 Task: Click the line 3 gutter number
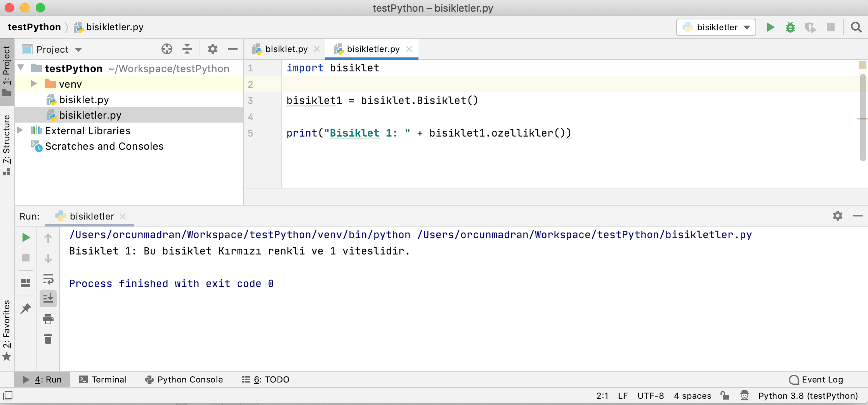250,100
